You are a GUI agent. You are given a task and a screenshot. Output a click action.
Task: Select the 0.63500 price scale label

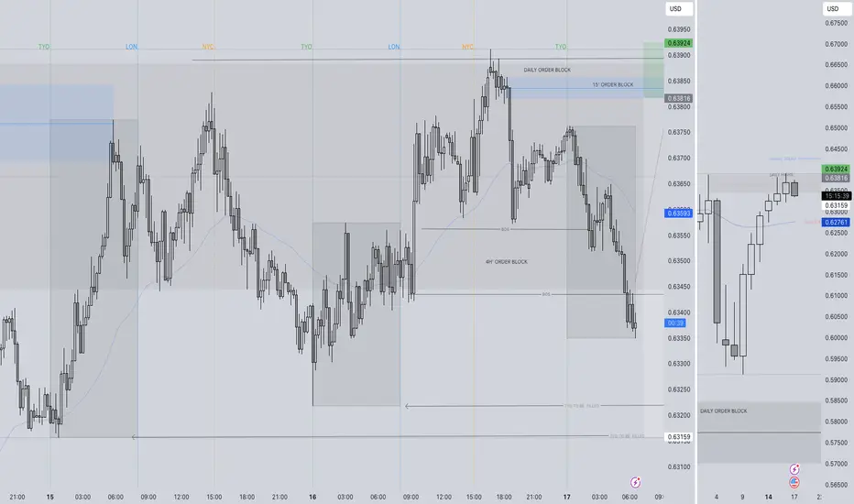[679, 261]
